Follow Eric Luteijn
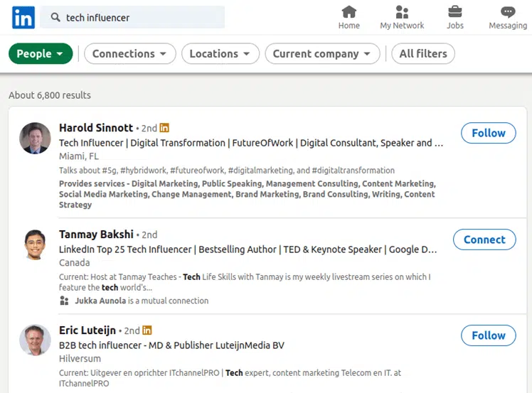The image size is (532, 393). click(x=488, y=335)
